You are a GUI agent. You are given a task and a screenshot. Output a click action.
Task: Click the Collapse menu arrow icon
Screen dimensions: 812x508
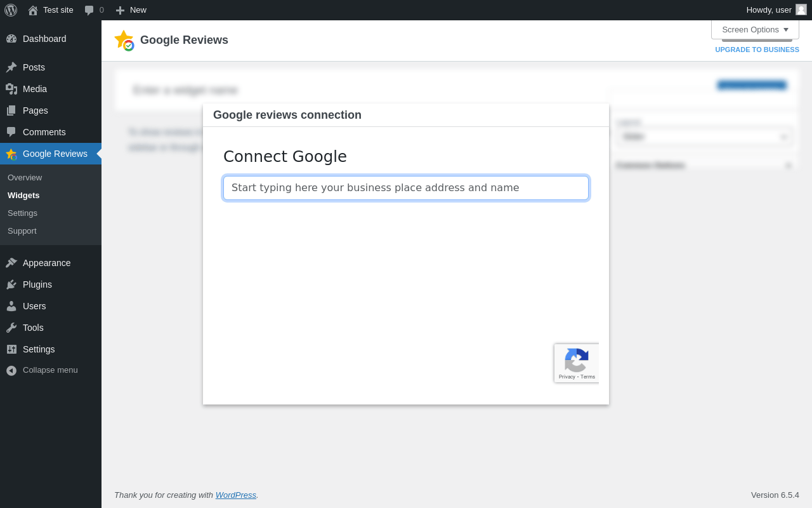(x=11, y=370)
